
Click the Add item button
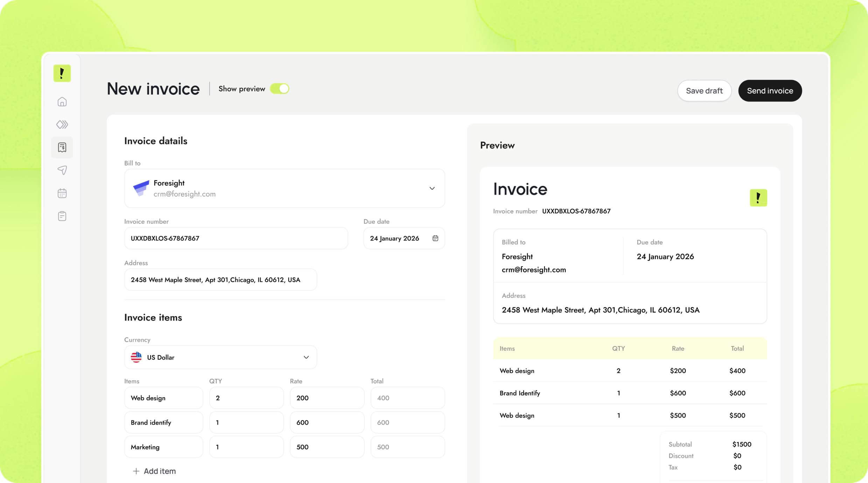(x=154, y=471)
